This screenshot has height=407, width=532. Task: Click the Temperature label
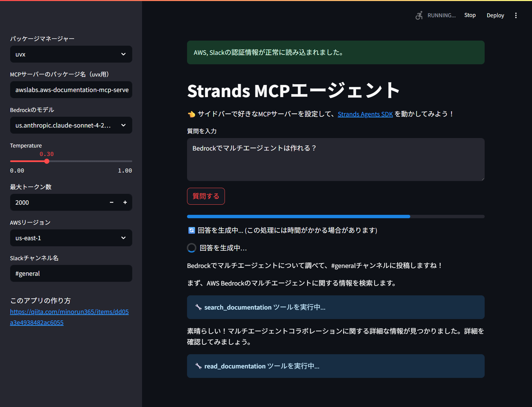26,145
